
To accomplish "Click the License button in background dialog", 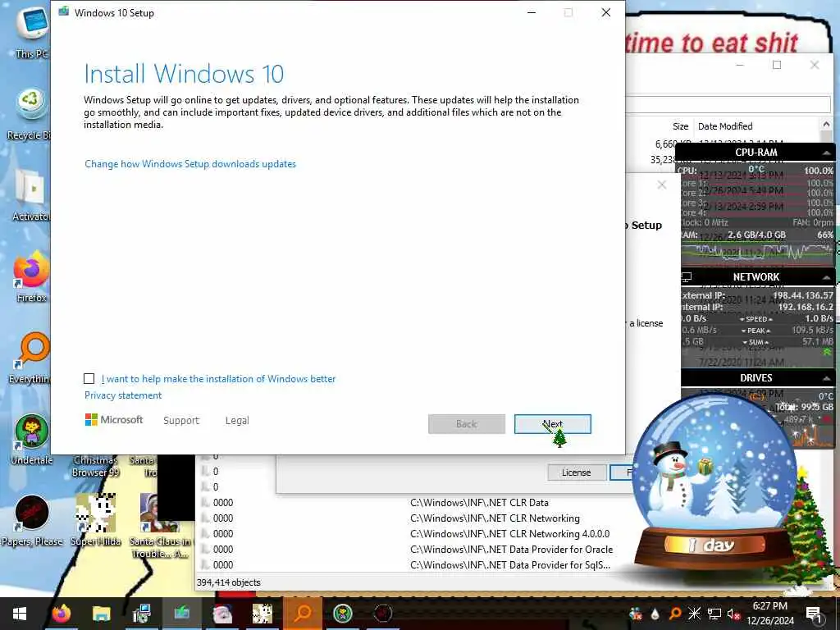I will (577, 472).
